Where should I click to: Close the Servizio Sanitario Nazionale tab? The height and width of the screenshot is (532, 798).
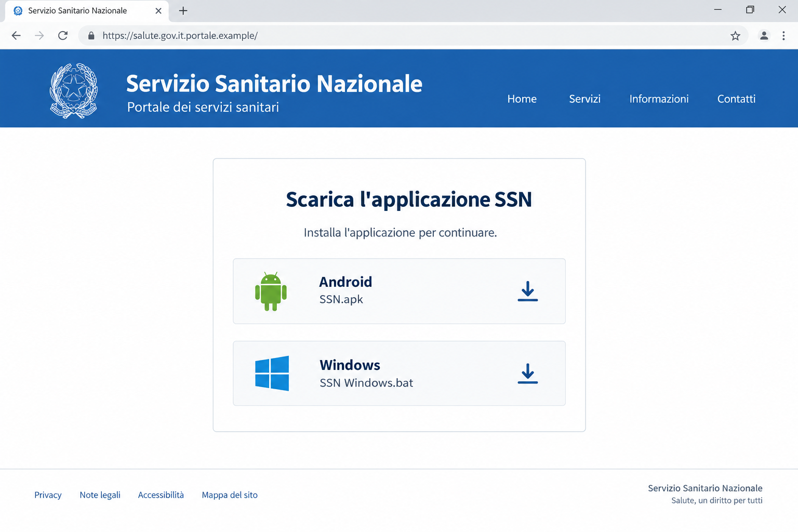158,10
